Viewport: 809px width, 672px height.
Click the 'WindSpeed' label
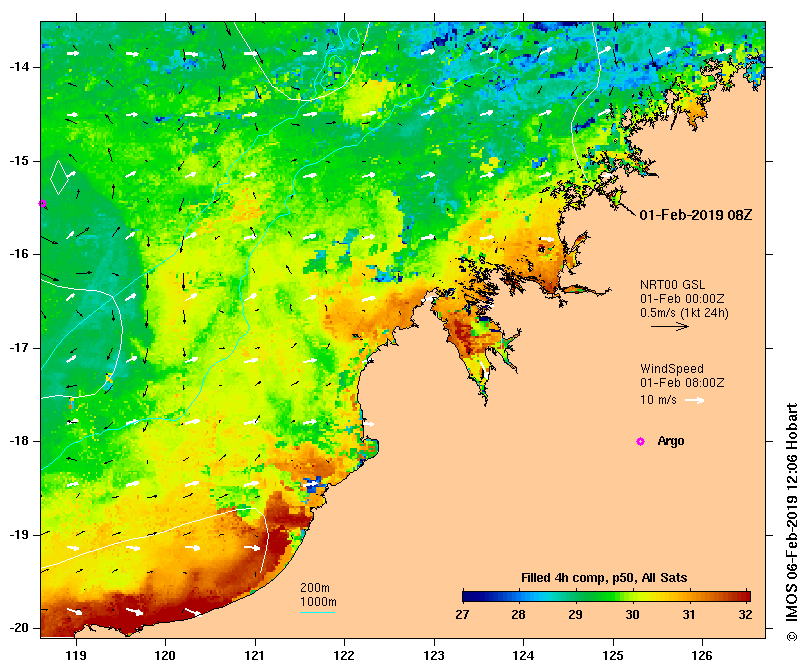coord(672,369)
